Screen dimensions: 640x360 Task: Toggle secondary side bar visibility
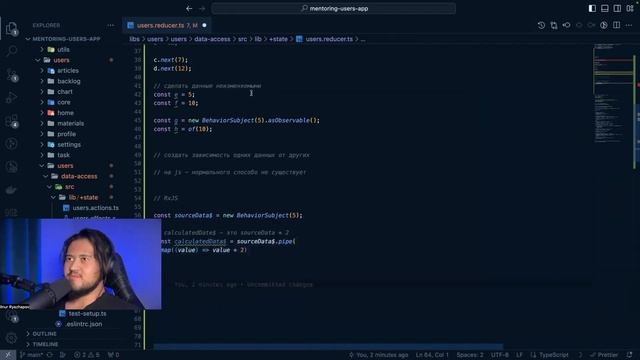[617, 8]
